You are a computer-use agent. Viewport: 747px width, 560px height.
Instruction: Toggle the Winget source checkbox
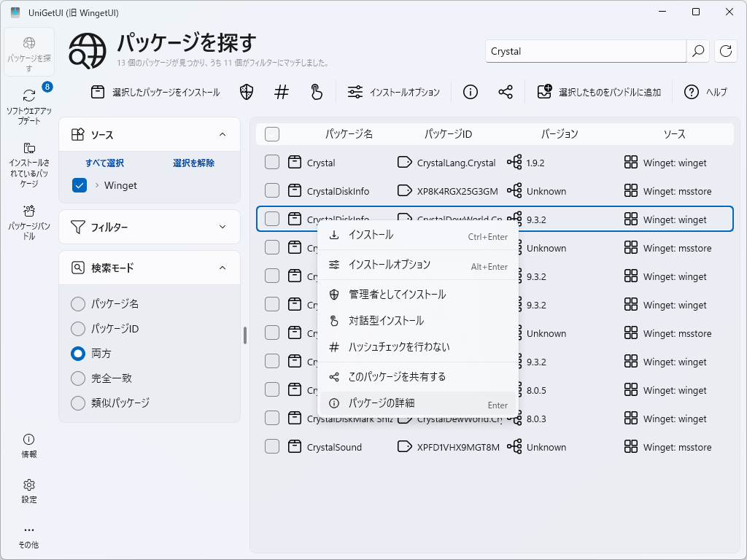pos(79,185)
